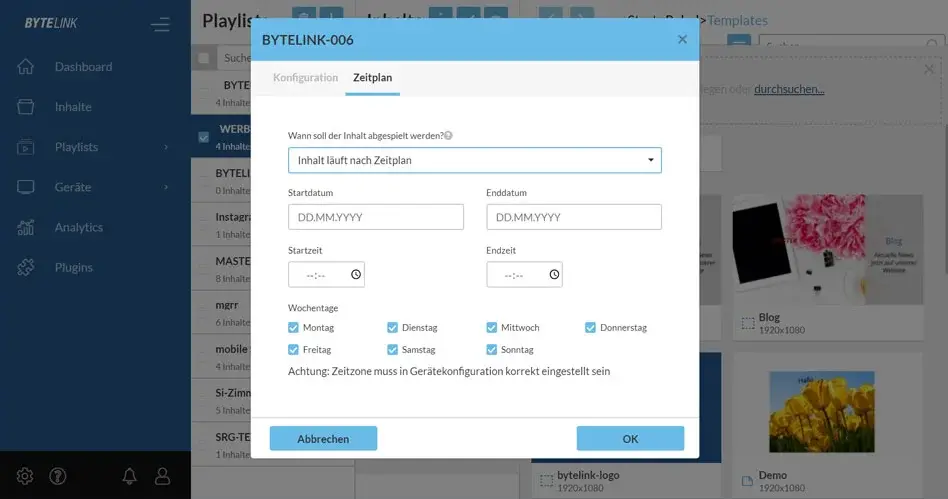Collapse the sidebar hamburger menu
The width and height of the screenshot is (948, 499).
point(160,24)
